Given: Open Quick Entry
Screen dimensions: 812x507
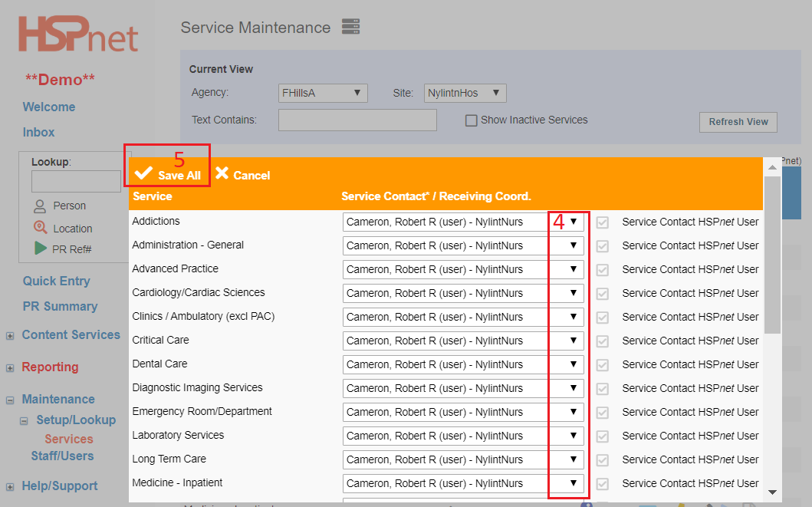Looking at the screenshot, I should point(57,281).
